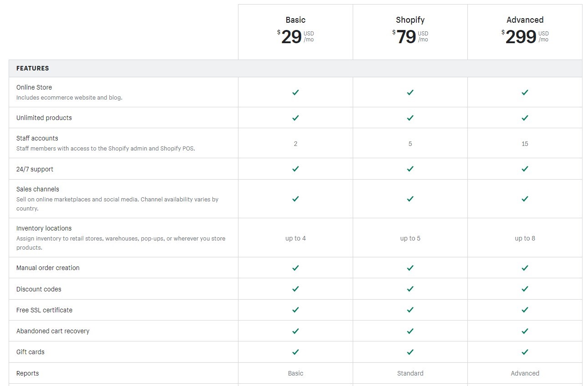
Task: Click staff accounts value 5 under Shopify
Action: click(410, 144)
